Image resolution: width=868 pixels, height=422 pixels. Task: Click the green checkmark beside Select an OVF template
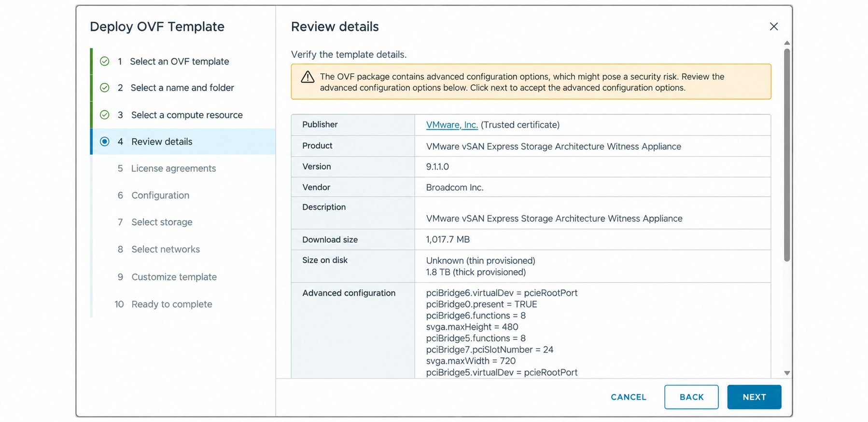pos(105,61)
